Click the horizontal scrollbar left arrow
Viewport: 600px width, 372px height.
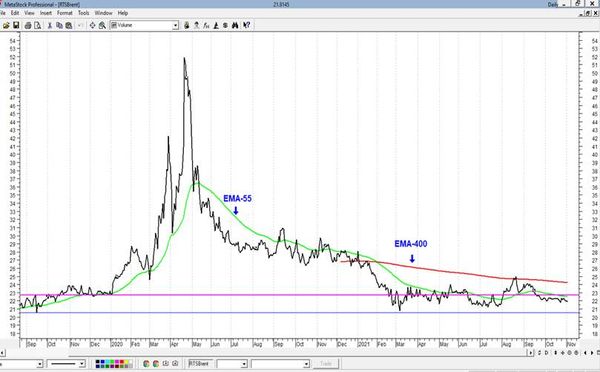pyautogui.click(x=2, y=352)
